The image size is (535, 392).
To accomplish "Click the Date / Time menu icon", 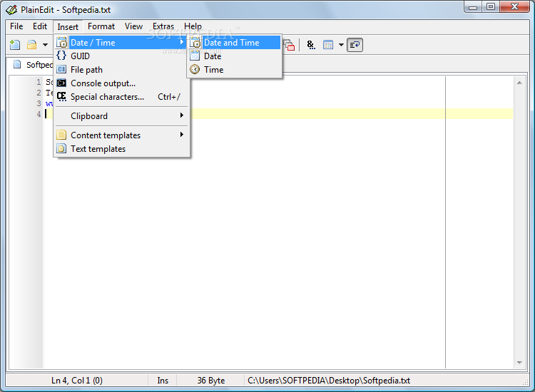I will [62, 43].
